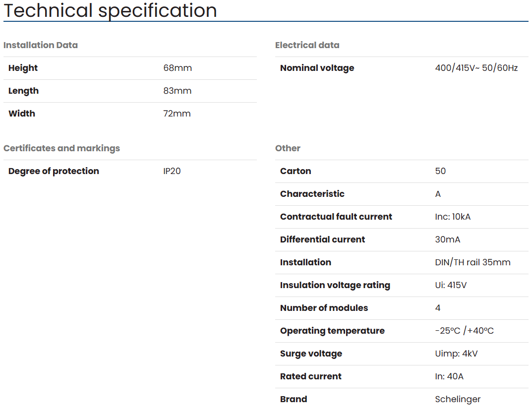This screenshot has height=419, width=532.
Task: Click the Carton row label
Action: (x=296, y=171)
